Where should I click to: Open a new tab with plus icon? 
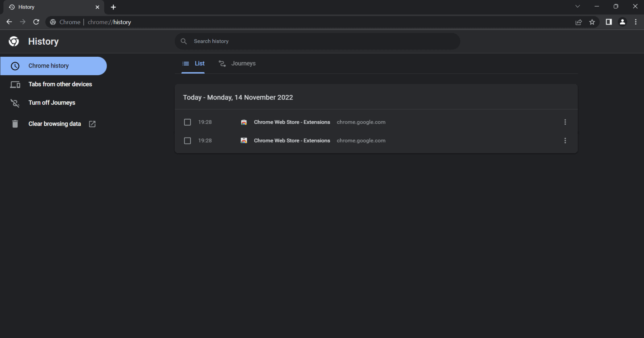[x=113, y=7]
